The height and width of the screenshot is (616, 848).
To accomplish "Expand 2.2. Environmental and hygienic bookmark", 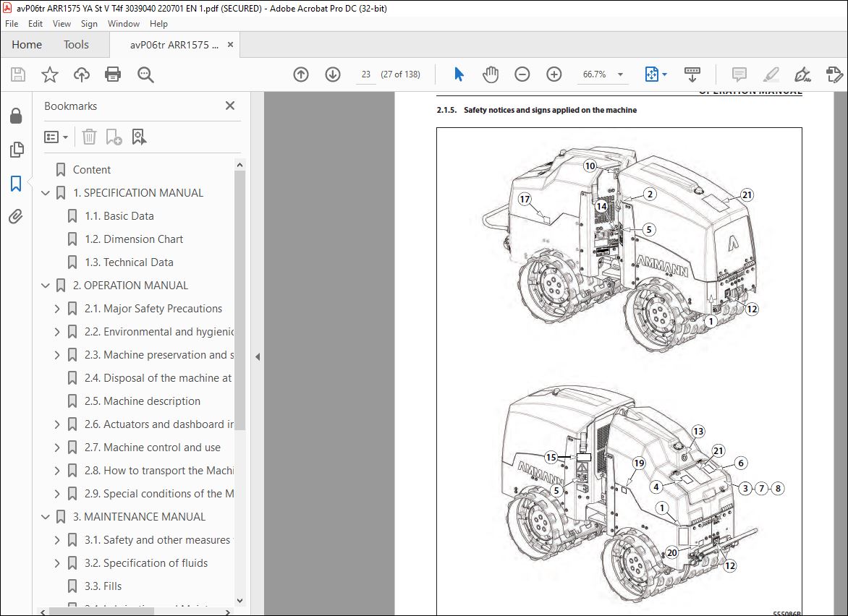I will point(56,332).
